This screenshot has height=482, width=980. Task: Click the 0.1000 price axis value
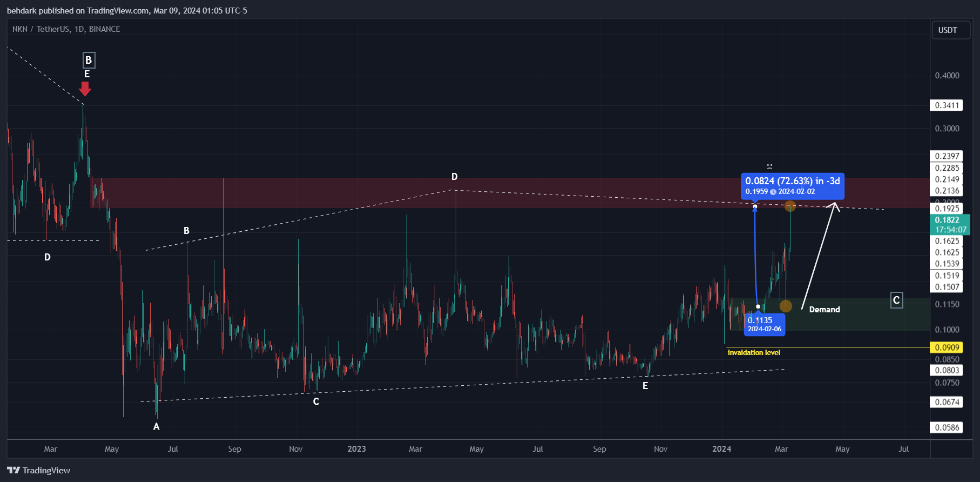(x=947, y=330)
